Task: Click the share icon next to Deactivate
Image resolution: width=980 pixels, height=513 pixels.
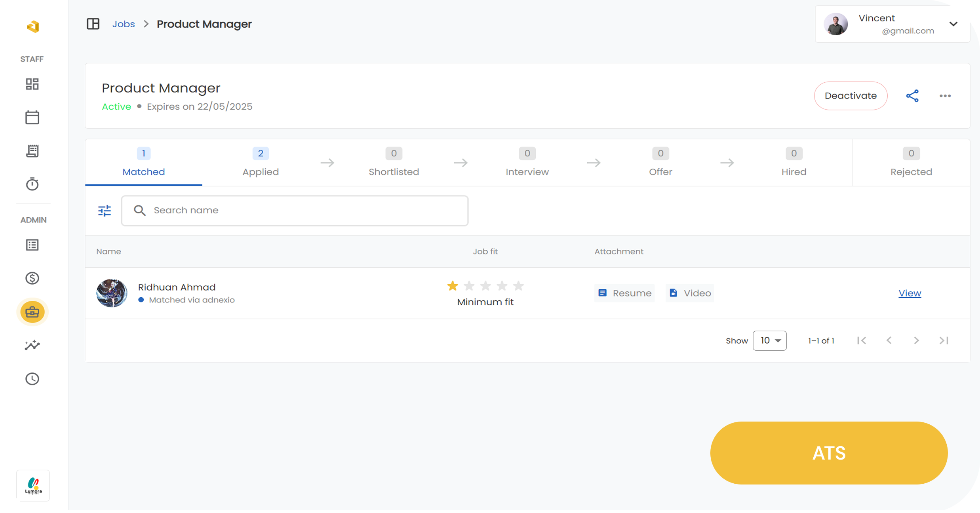Action: (x=912, y=96)
